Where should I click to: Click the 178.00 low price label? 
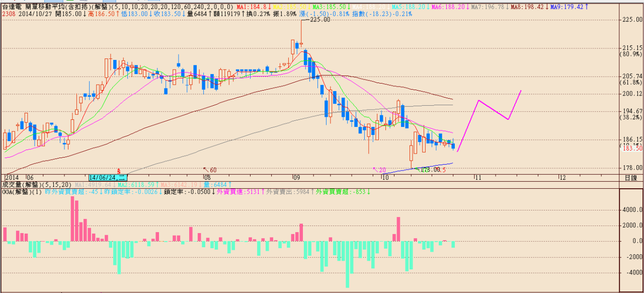coord(429,170)
